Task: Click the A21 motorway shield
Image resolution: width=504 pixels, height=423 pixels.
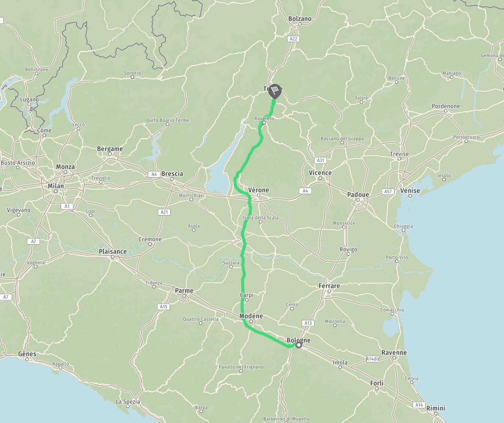Action: pyautogui.click(x=164, y=212)
